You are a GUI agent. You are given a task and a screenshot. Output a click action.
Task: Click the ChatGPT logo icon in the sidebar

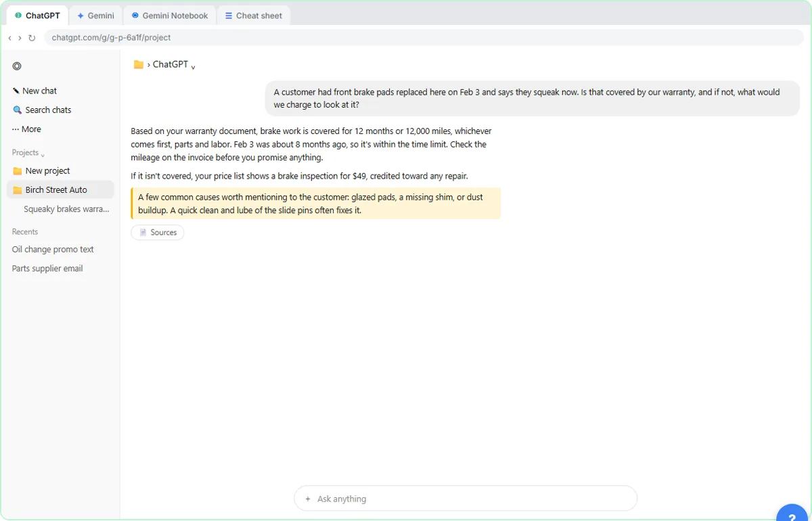tap(17, 66)
